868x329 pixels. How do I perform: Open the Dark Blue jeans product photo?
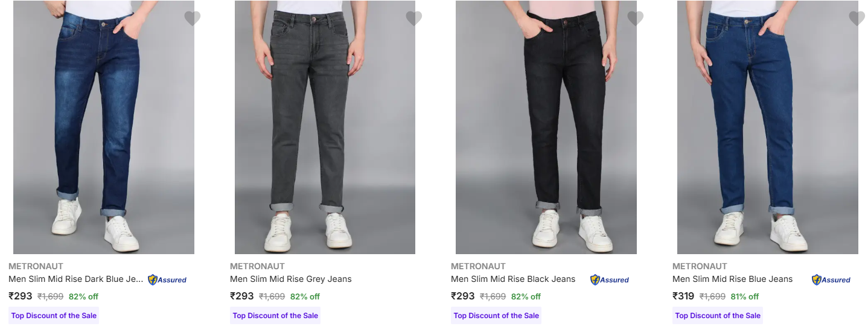tap(104, 127)
